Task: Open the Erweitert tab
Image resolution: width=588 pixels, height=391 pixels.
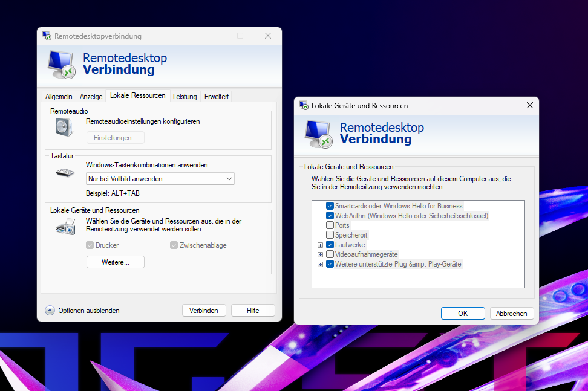Action: point(217,97)
